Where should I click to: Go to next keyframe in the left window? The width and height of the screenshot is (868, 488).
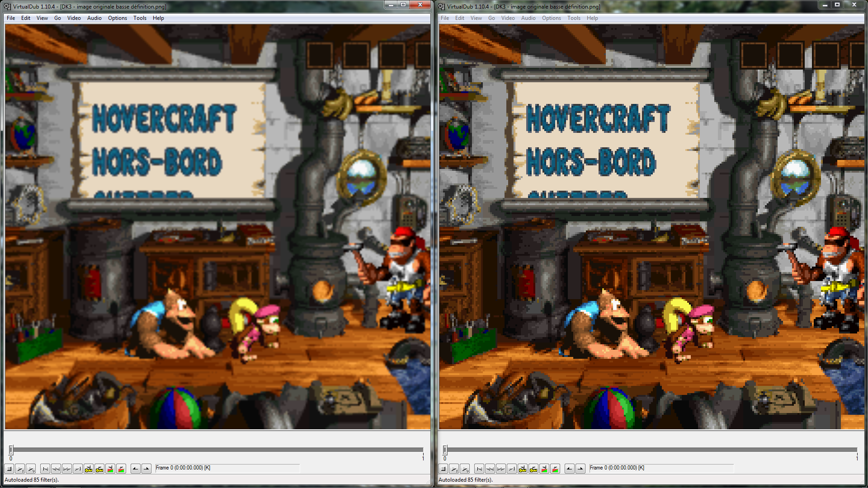pyautogui.click(x=99, y=469)
